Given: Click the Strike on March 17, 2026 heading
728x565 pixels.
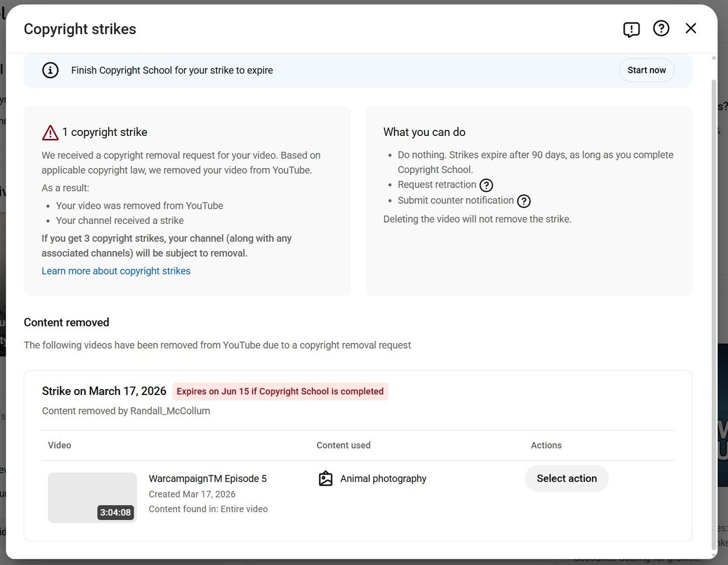Looking at the screenshot, I should 104,391.
